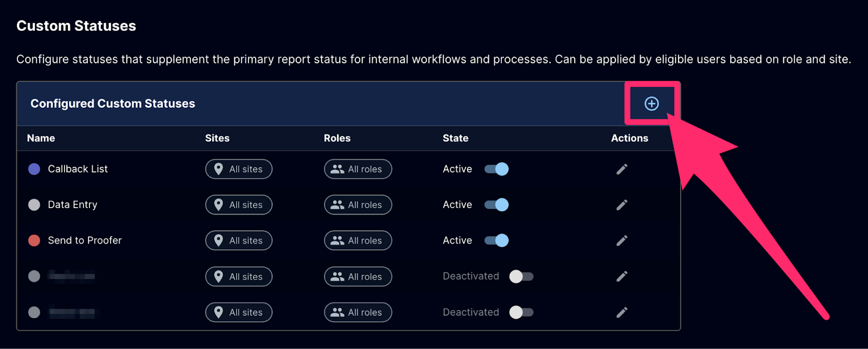Click the gray Data Entry color dot
Image resolution: width=868 pixels, height=349 pixels.
click(x=34, y=205)
